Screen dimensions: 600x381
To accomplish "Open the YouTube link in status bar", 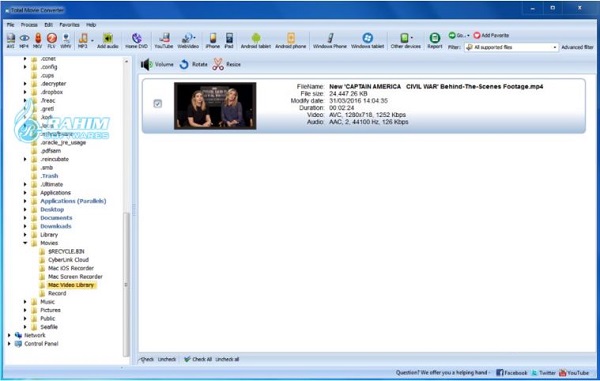I will (x=574, y=373).
